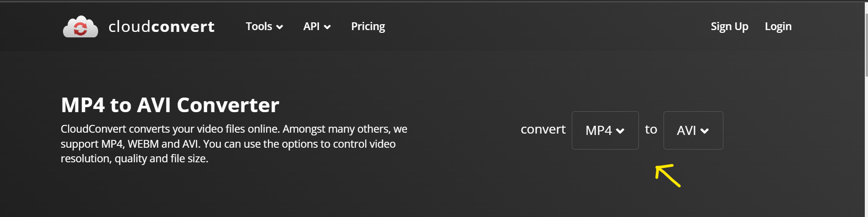Click the CloudConvert cloud logo icon
The width and height of the screenshot is (868, 217).
point(80,26)
